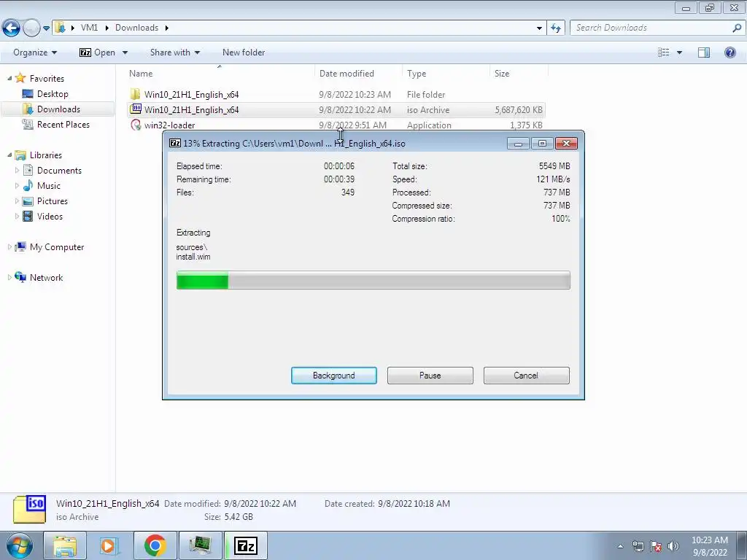Click the search magnifier icon
747x560 pixels.
(x=737, y=28)
